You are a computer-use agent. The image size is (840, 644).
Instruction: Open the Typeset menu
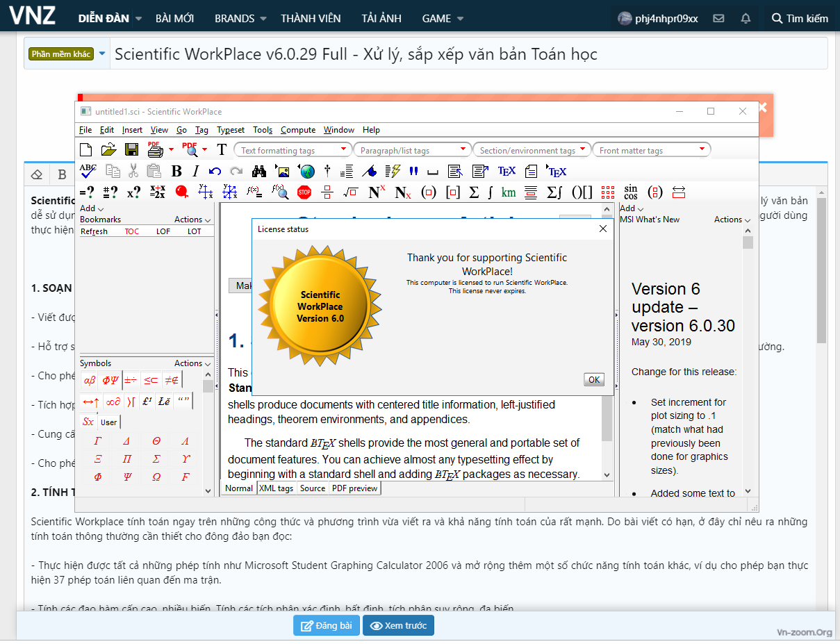231,130
